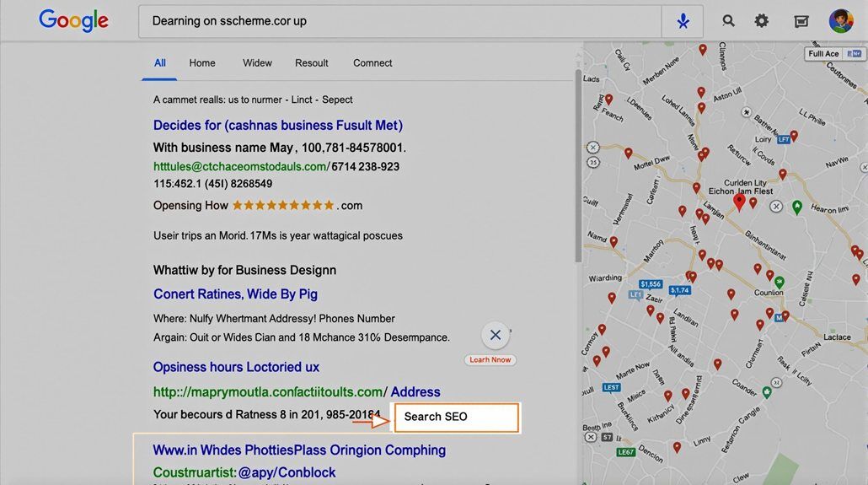This screenshot has height=485, width=868.
Task: Click the circled X marker near Mottel Dww
Action: click(593, 148)
